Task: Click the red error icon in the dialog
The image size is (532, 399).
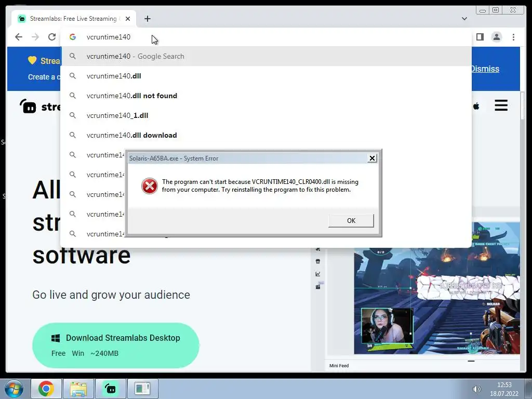Action: click(149, 186)
